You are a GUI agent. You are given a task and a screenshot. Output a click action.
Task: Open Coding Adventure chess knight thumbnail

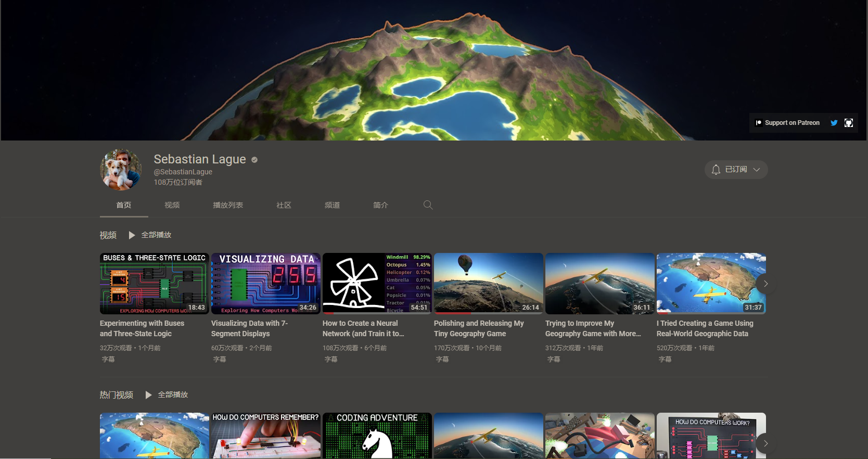(377, 436)
